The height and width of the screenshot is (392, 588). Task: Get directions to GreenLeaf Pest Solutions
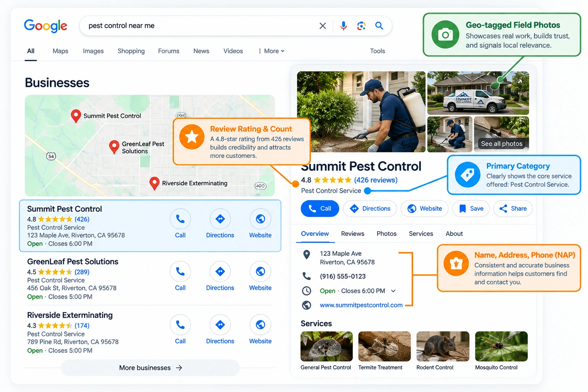click(x=220, y=271)
